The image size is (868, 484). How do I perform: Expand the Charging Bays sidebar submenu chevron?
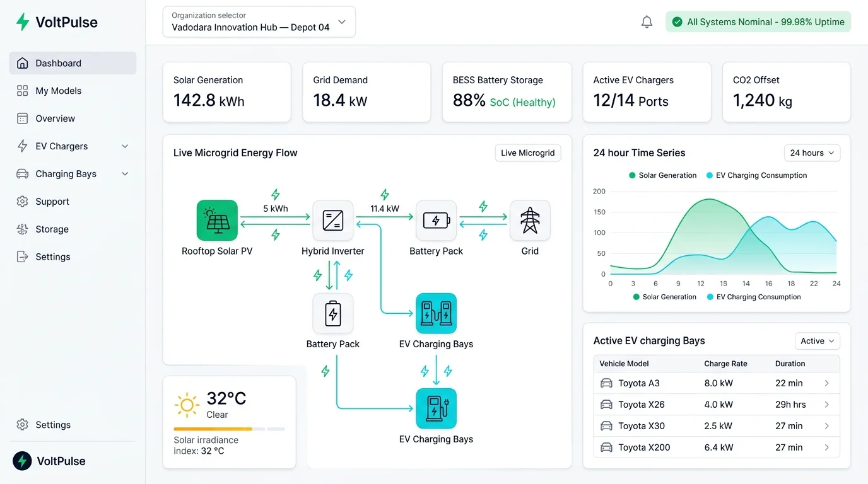coord(125,174)
